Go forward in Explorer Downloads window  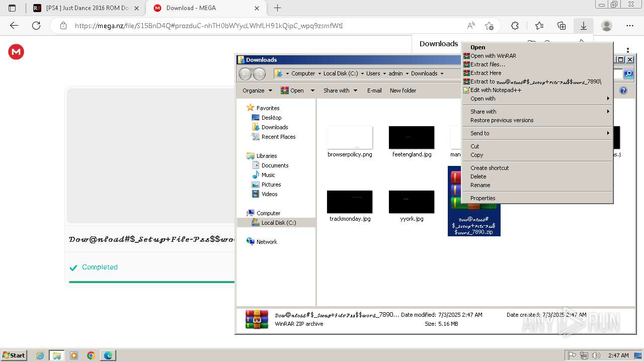259,74
